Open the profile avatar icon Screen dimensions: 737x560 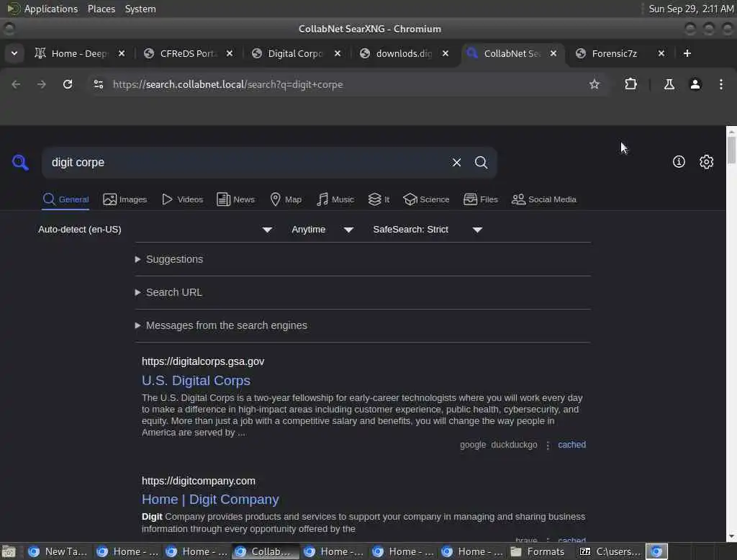[x=695, y=84]
